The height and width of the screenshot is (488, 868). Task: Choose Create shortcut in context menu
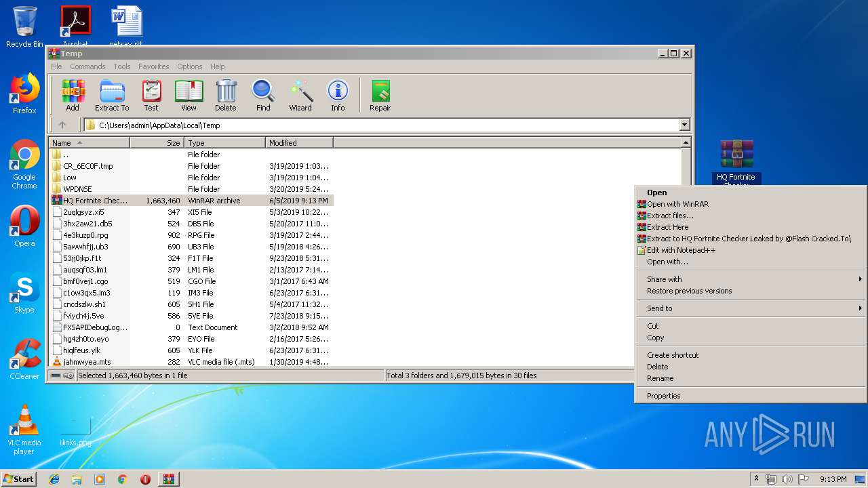coord(751,355)
